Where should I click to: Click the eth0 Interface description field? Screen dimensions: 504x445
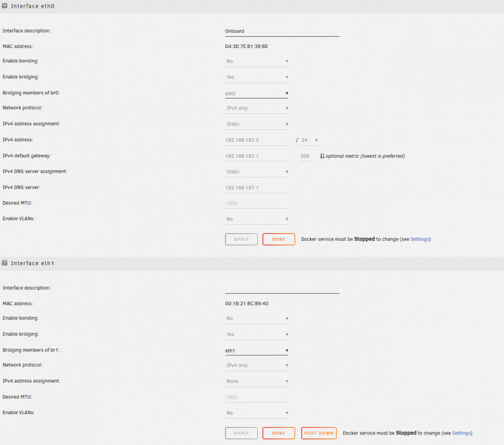tap(282, 31)
